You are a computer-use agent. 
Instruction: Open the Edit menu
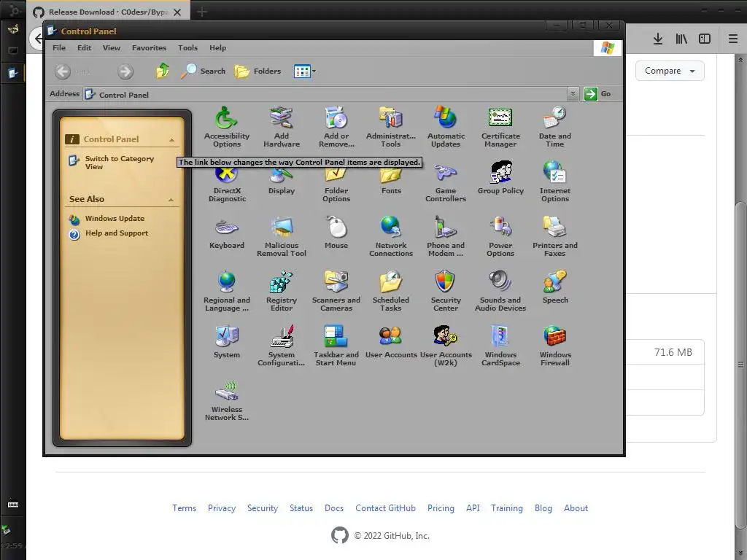[85, 47]
